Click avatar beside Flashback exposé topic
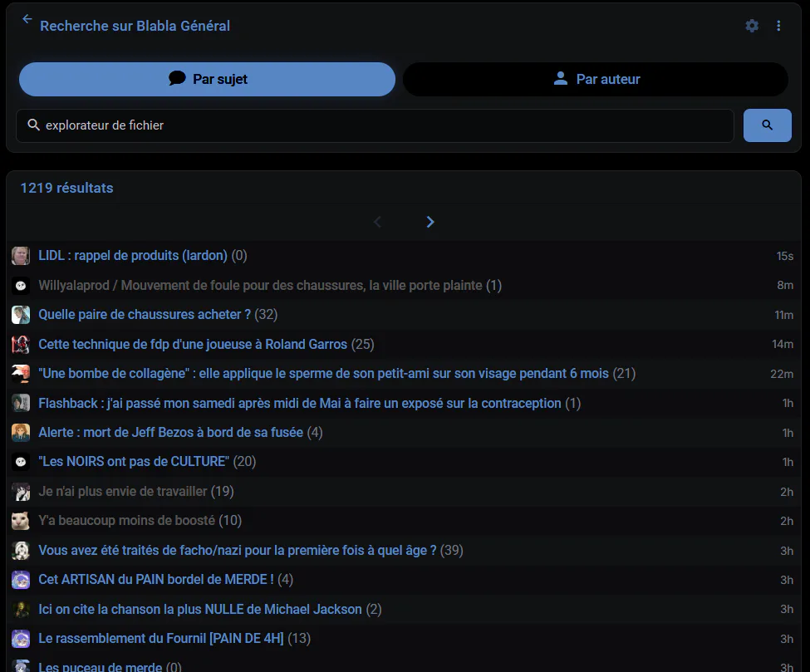Image resolution: width=810 pixels, height=672 pixels. 21,403
